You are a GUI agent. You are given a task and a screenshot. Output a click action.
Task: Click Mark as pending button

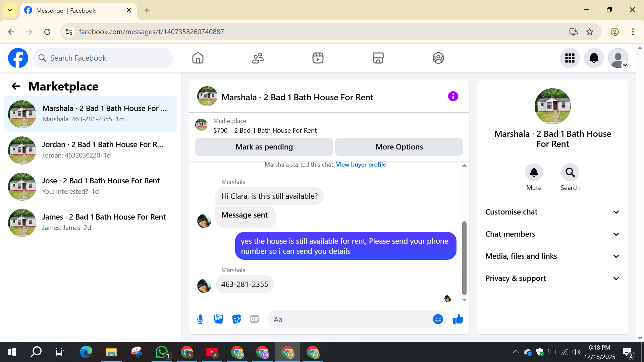pos(264,147)
